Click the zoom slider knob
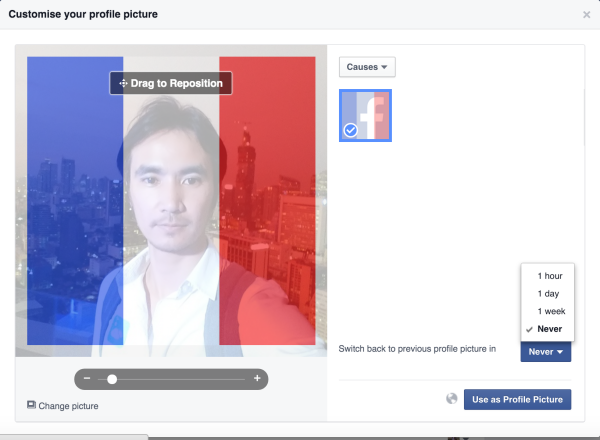This screenshot has height=440, width=600. (x=112, y=379)
